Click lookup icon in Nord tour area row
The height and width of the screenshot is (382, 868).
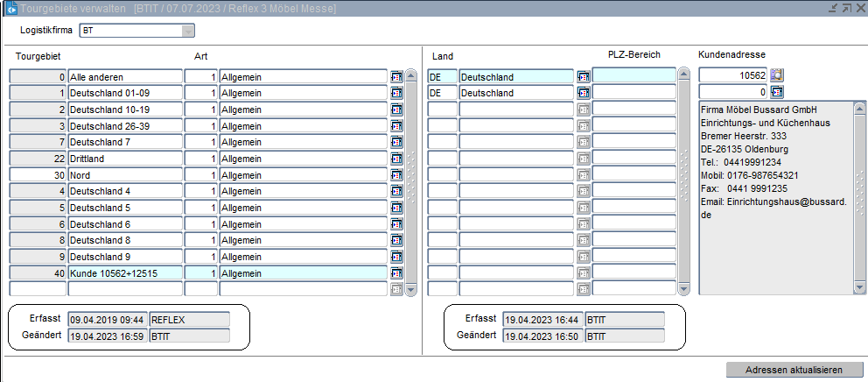click(396, 175)
